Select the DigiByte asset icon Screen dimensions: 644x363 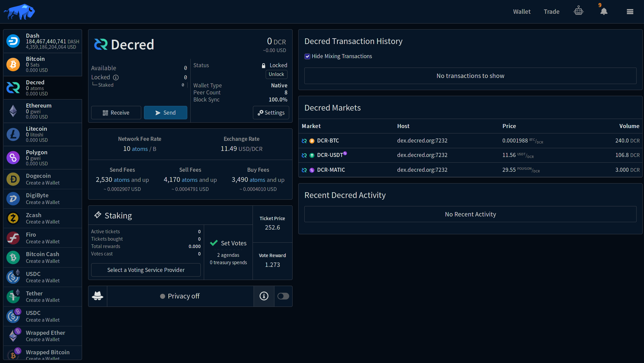[x=13, y=199]
